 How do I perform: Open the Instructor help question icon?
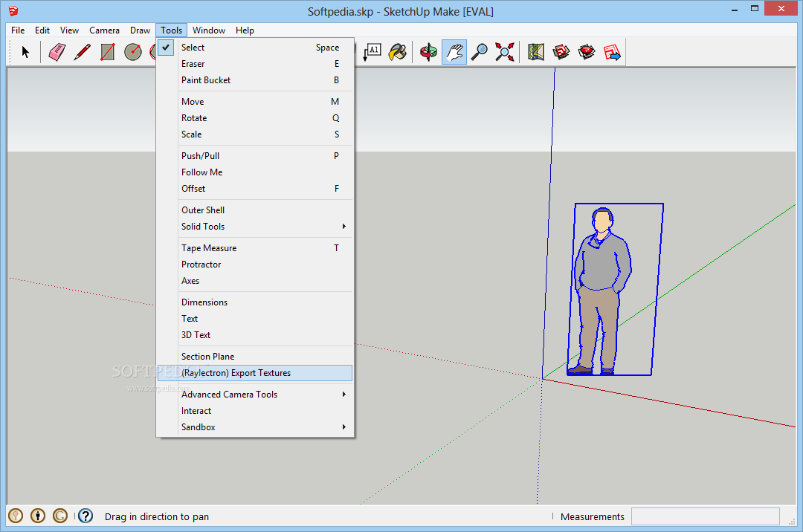[x=86, y=516]
